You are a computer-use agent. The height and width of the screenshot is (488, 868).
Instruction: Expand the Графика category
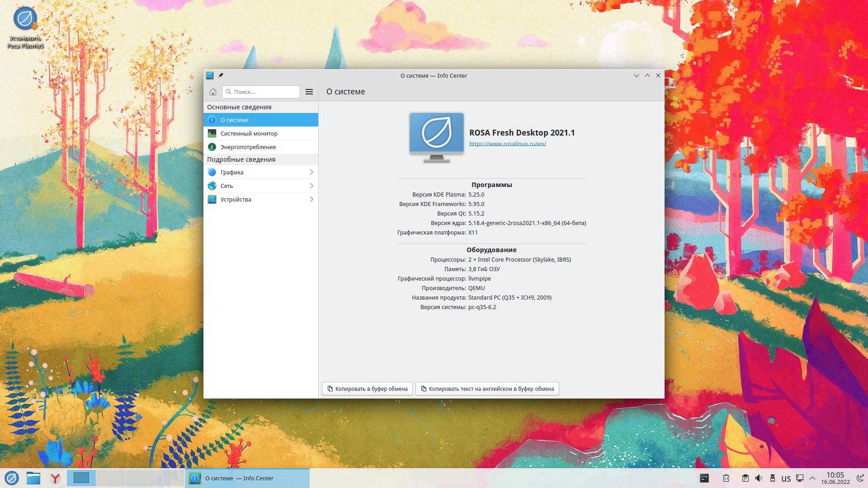coord(260,172)
